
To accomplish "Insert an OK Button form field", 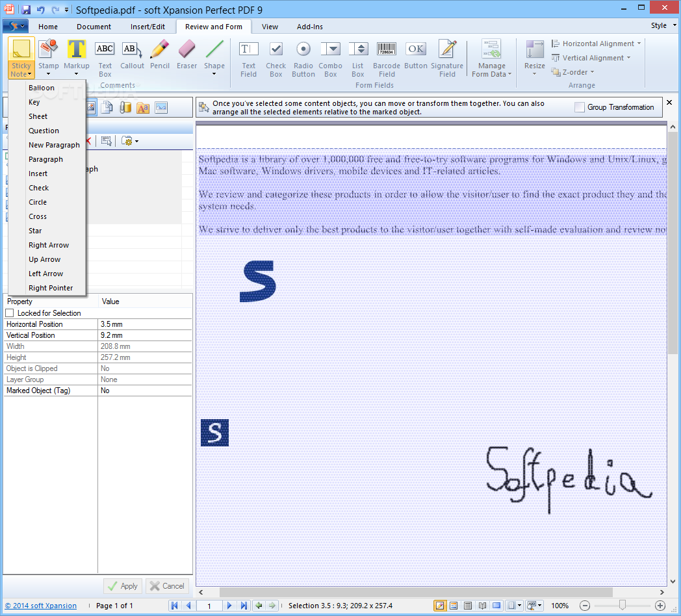I will 416,55.
